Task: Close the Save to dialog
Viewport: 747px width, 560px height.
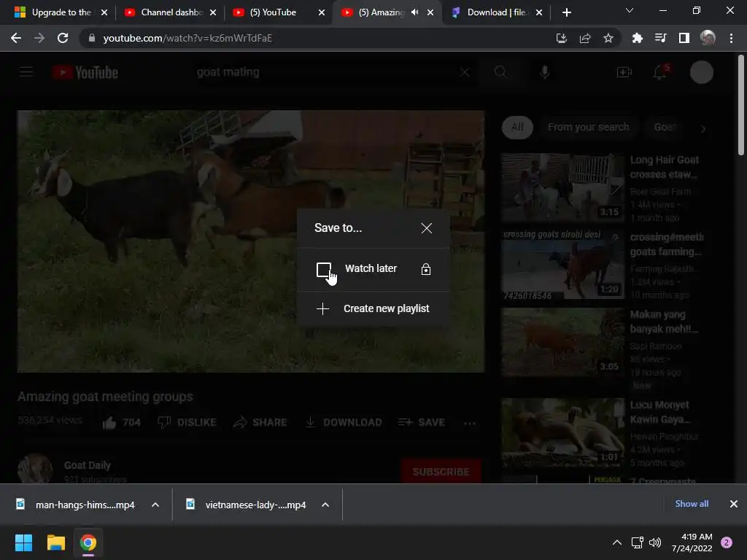Action: [426, 228]
